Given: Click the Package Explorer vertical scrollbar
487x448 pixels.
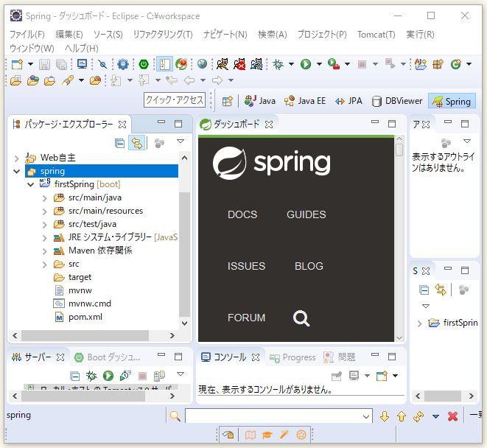Looking at the screenshot, I should [x=184, y=253].
